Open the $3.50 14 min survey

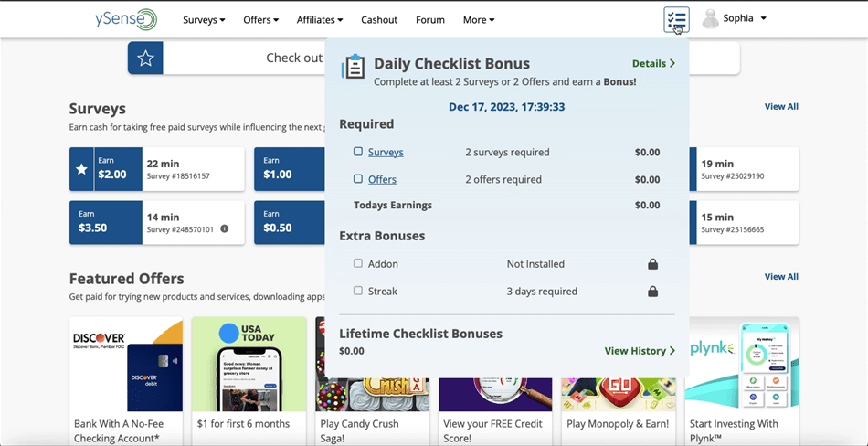[156, 223]
